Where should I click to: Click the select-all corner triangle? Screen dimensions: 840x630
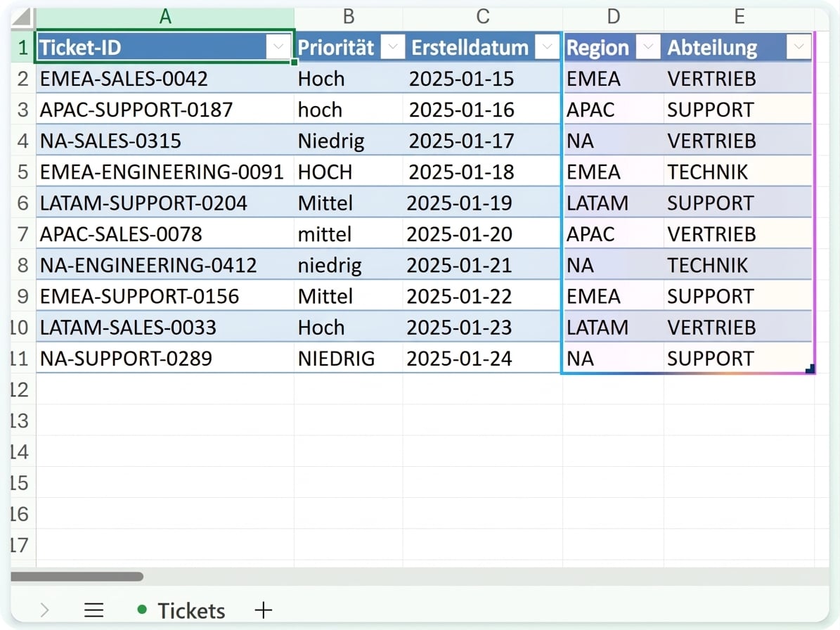tap(22, 17)
